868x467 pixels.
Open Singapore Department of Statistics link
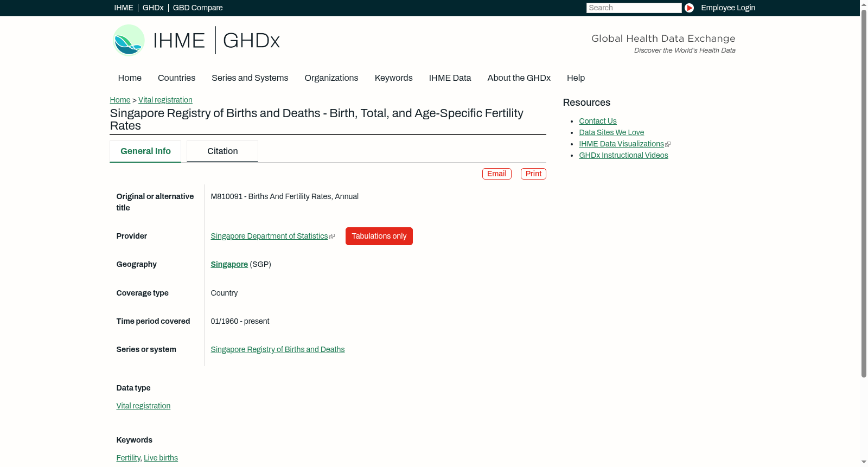tap(270, 236)
